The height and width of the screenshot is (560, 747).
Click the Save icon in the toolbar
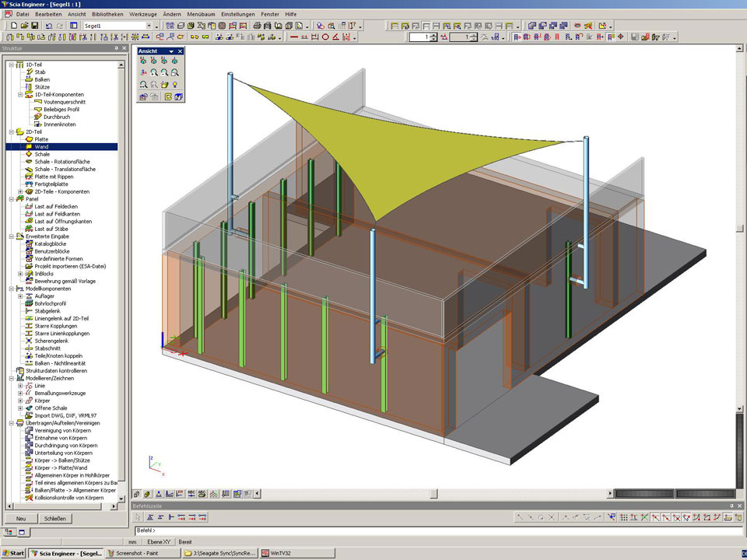point(34,26)
